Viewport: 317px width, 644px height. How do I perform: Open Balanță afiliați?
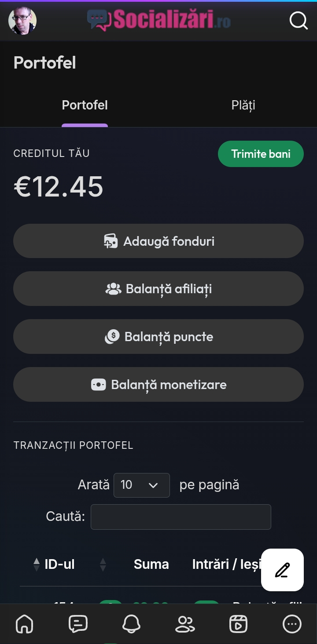coord(158,288)
